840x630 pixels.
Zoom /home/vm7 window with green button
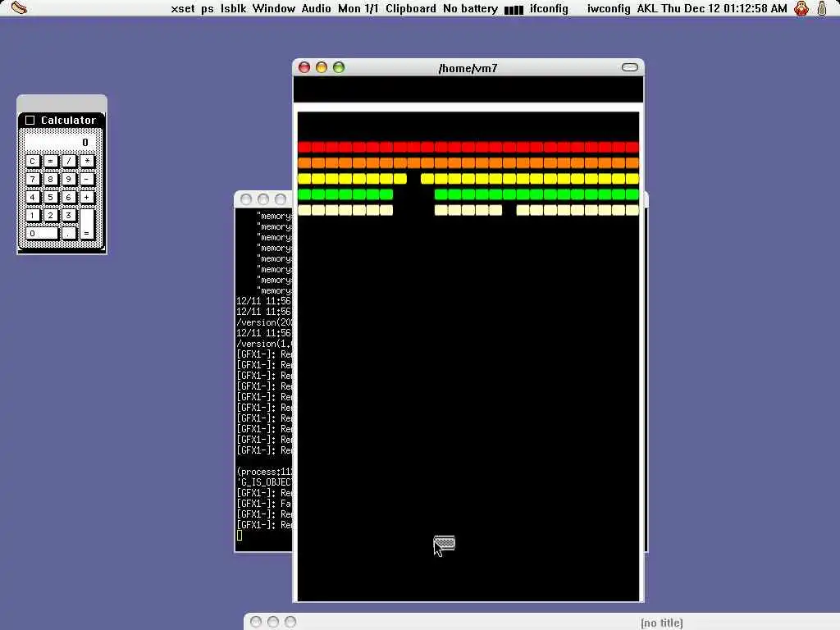[339, 67]
